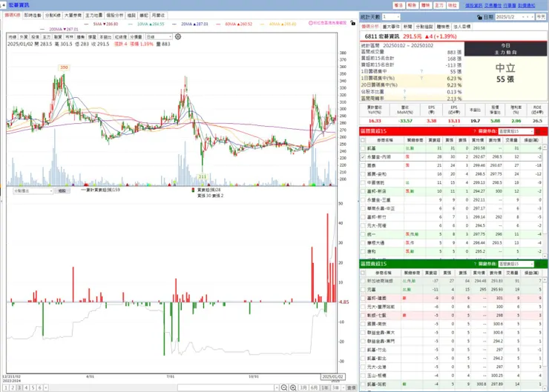Click 60MA legend color line
The width and height of the screenshot is (549, 392).
pos(218,24)
